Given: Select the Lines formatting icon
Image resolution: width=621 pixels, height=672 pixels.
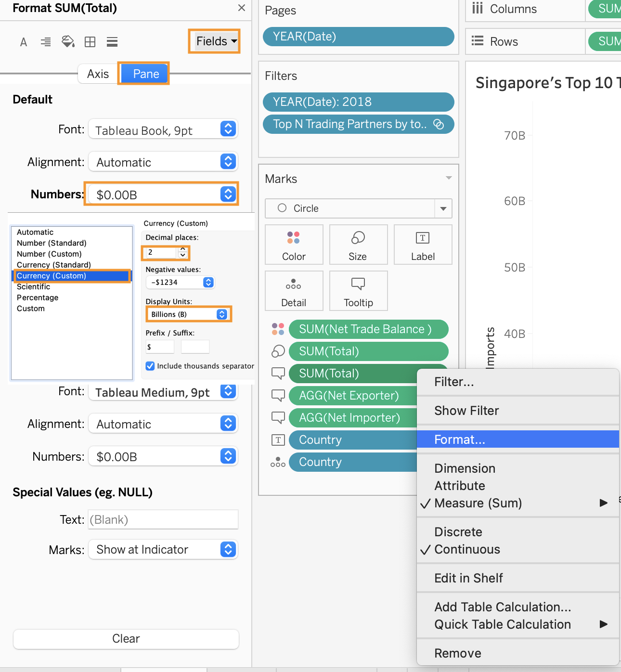Looking at the screenshot, I should 112,42.
